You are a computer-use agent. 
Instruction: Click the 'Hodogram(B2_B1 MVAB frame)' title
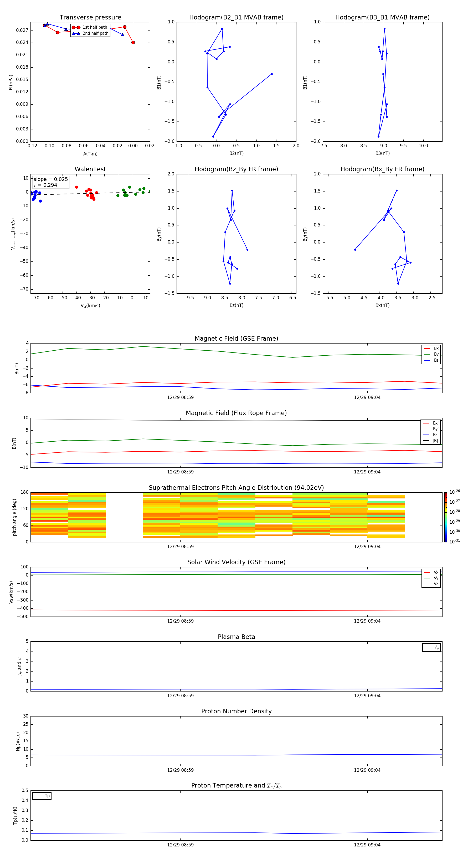(236, 18)
